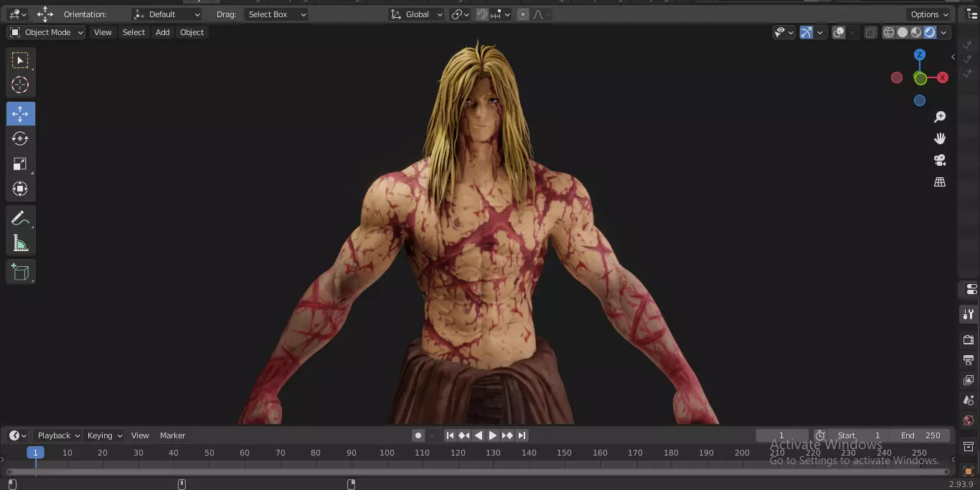
Task: Open the Collection properties box tab
Action: coord(969,448)
